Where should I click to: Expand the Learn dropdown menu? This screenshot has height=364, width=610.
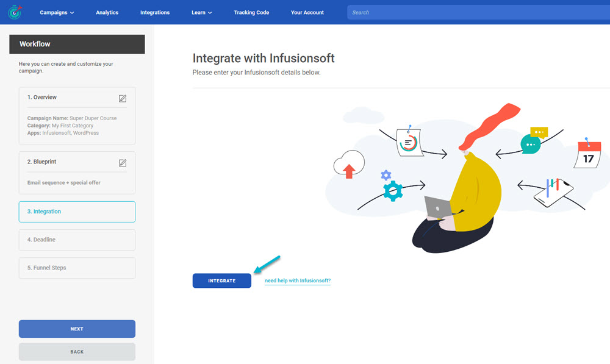(x=201, y=12)
